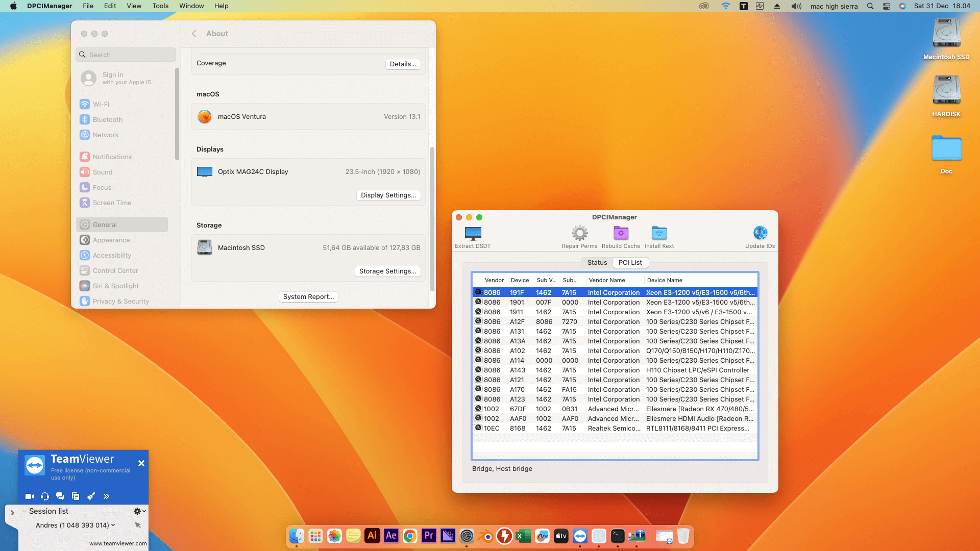Click the Extract DSDT toolbar icon
The image size is (980, 551).
pos(473,234)
